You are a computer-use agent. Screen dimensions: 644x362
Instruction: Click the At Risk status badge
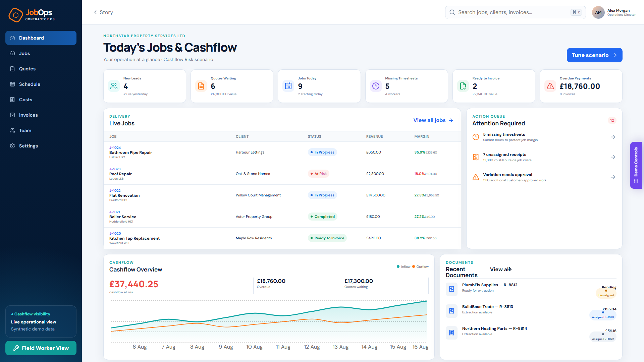click(319, 174)
